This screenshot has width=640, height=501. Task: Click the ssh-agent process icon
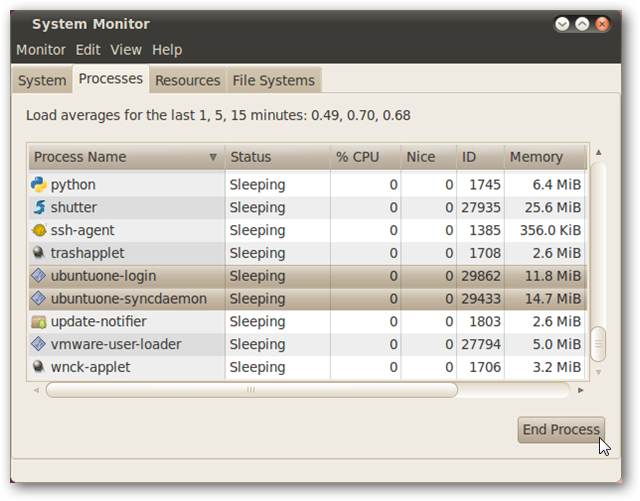(39, 230)
